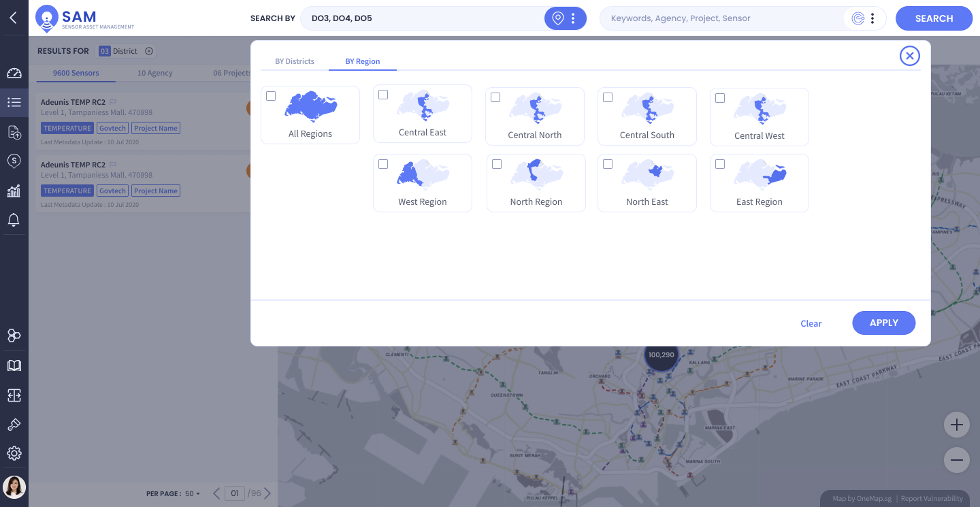Open the hexagon cluster icon in the sidebar

(14, 336)
